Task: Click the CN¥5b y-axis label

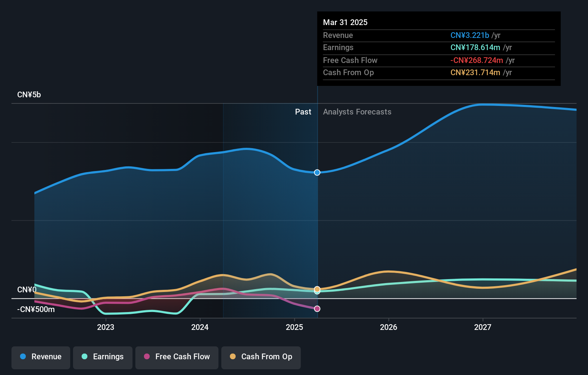Action: pyautogui.click(x=29, y=95)
